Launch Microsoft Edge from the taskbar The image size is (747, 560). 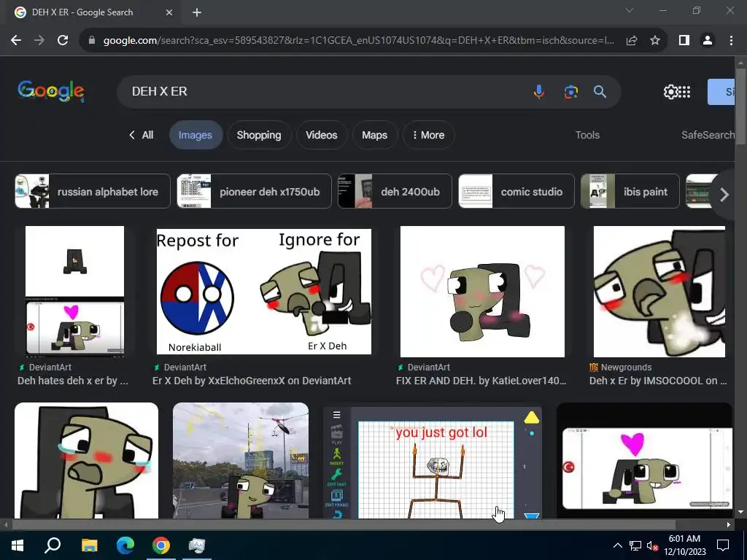pos(125,545)
